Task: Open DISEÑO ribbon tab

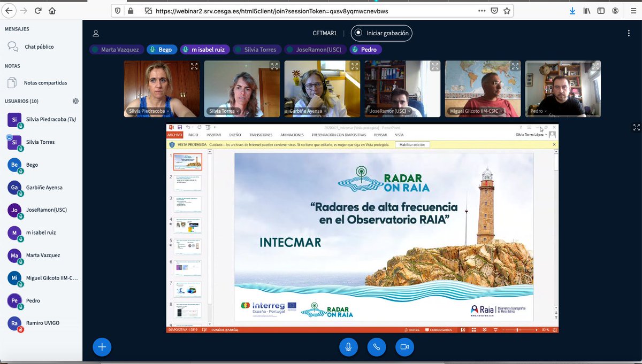Action: (235, 135)
